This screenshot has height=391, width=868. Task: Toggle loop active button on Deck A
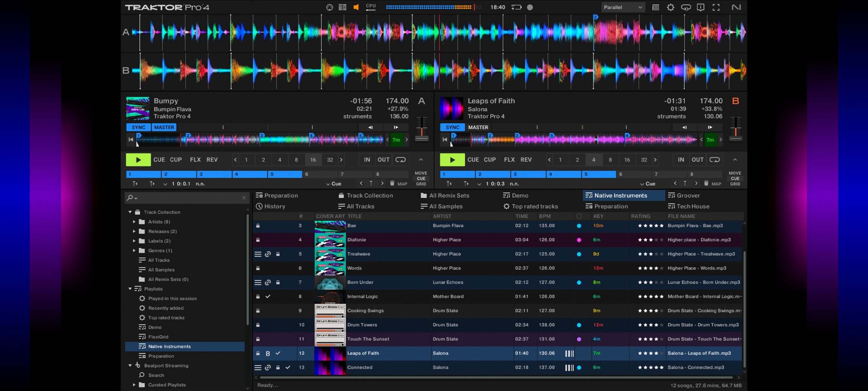[x=400, y=160]
